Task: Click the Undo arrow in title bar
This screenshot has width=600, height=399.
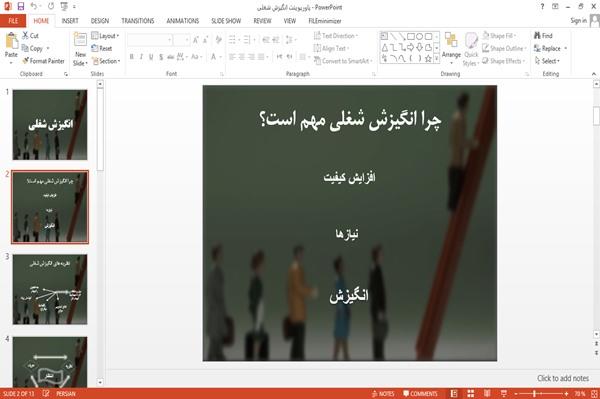Action: coord(34,7)
